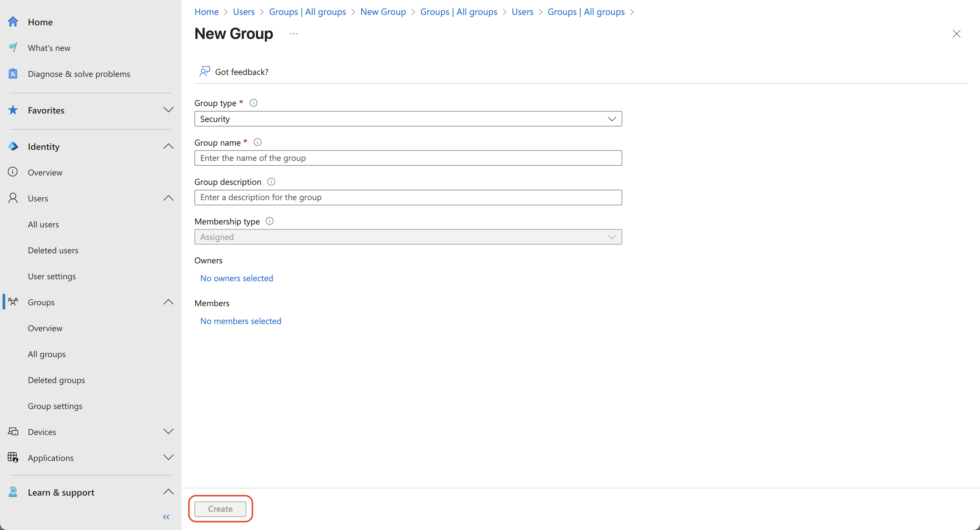Expand the Favorites section chevron
The image size is (980, 530).
(168, 110)
